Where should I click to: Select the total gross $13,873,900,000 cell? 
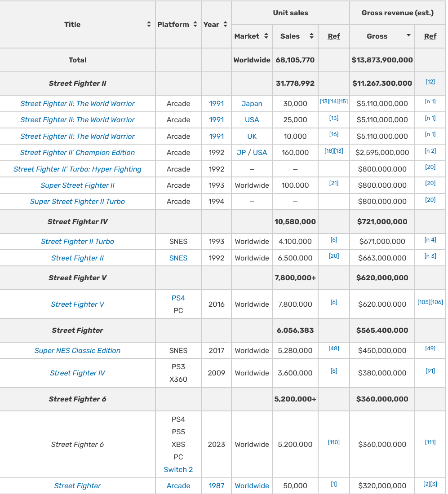point(382,60)
